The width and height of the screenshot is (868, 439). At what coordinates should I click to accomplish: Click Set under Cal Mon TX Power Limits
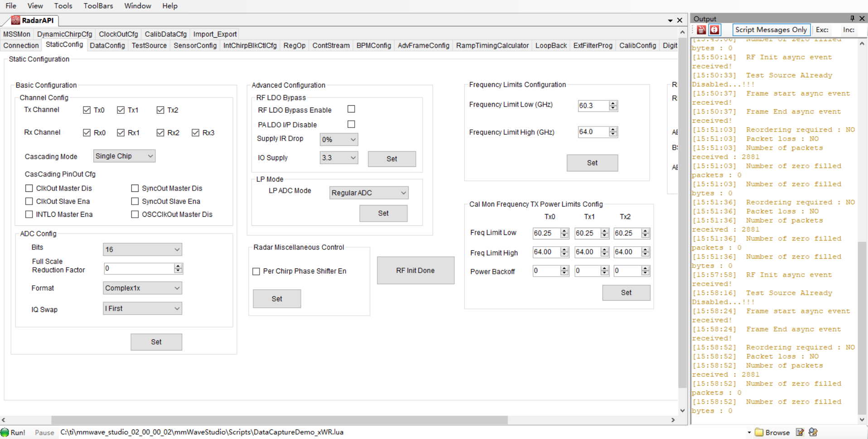pyautogui.click(x=626, y=293)
